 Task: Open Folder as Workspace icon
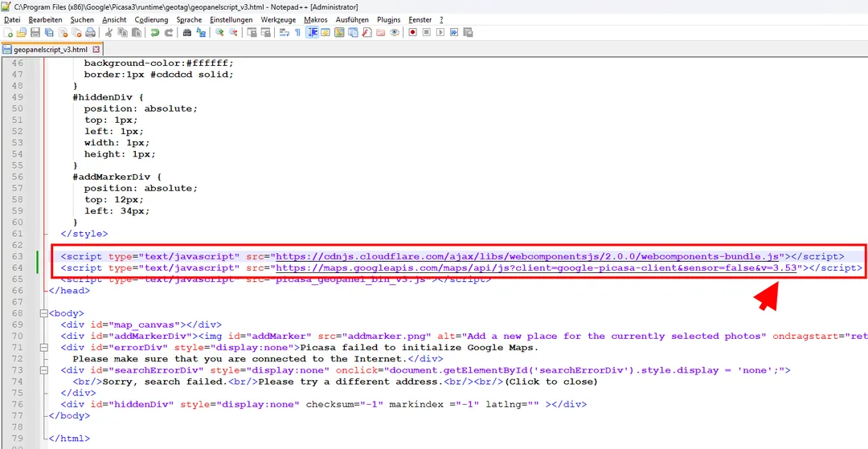(380, 33)
